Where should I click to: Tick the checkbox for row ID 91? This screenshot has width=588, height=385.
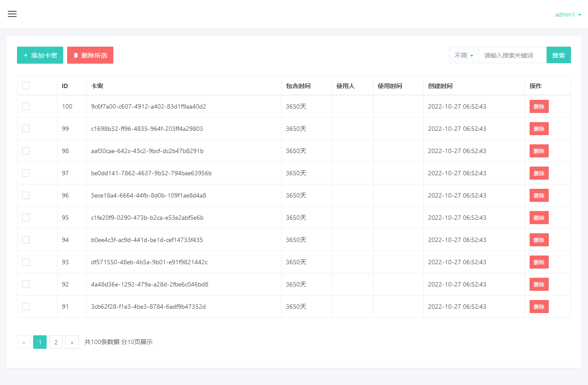click(26, 307)
